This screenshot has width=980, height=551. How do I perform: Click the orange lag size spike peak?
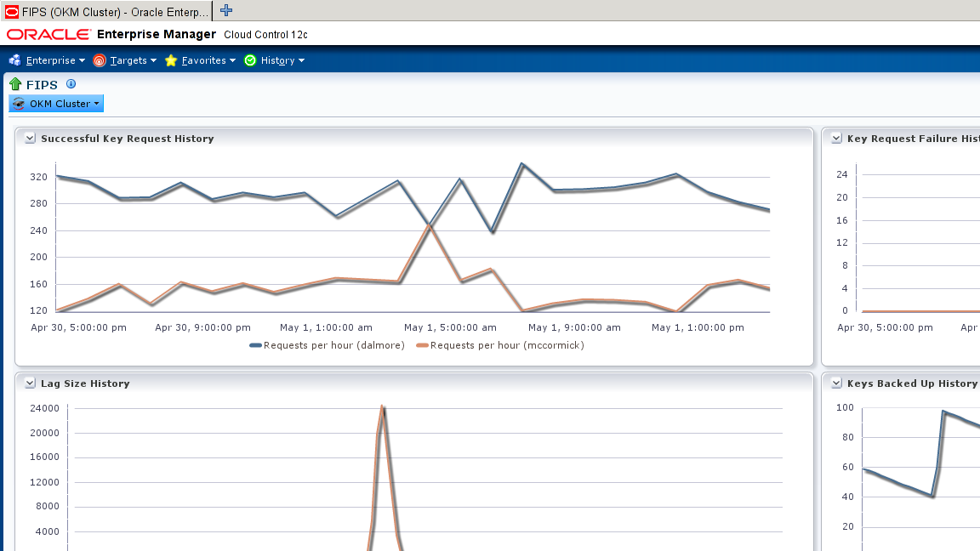coord(383,407)
